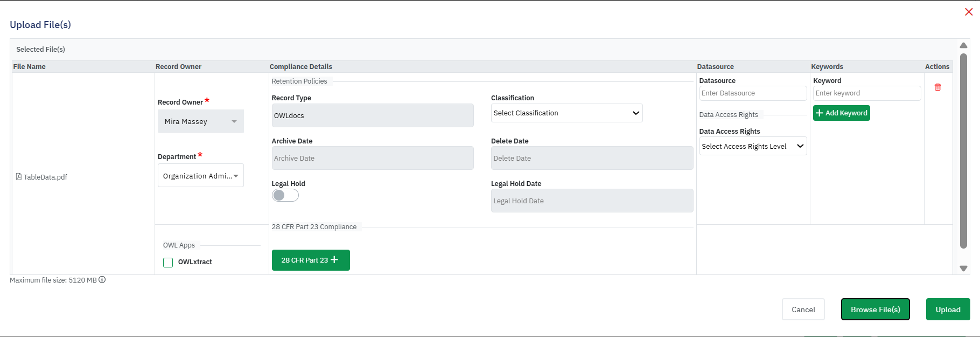The width and height of the screenshot is (980, 337).
Task: Close the Upload File(s) dialog with red X
Action: click(969, 12)
